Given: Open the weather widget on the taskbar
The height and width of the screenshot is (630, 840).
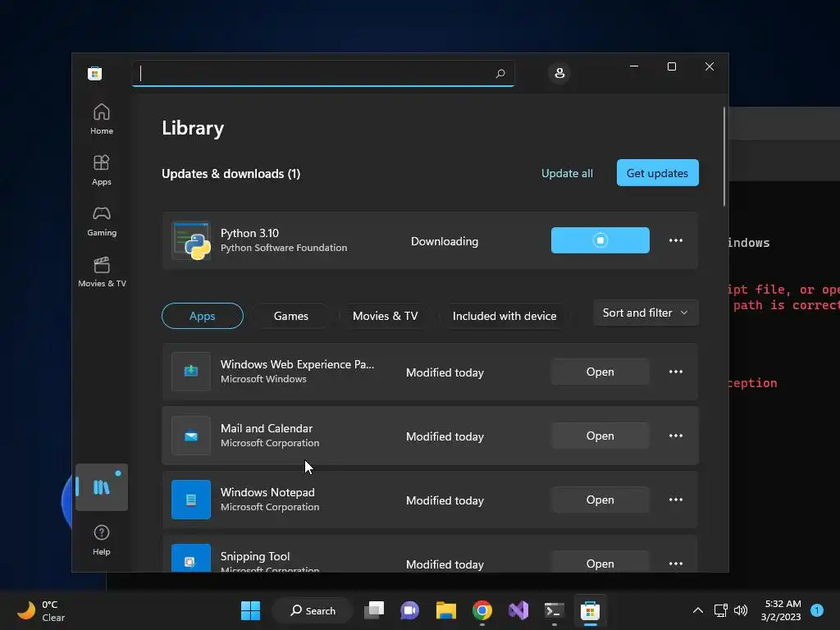Looking at the screenshot, I should click(x=41, y=610).
